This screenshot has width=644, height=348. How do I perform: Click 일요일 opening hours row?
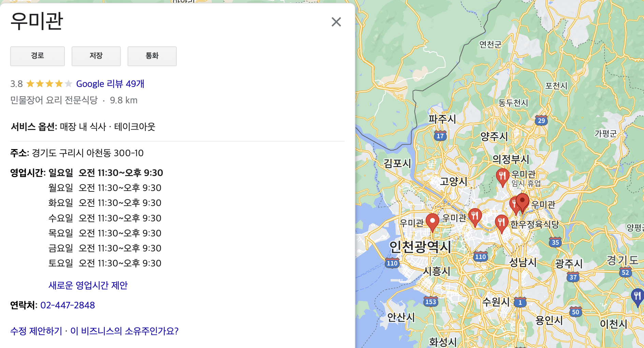coord(106,173)
